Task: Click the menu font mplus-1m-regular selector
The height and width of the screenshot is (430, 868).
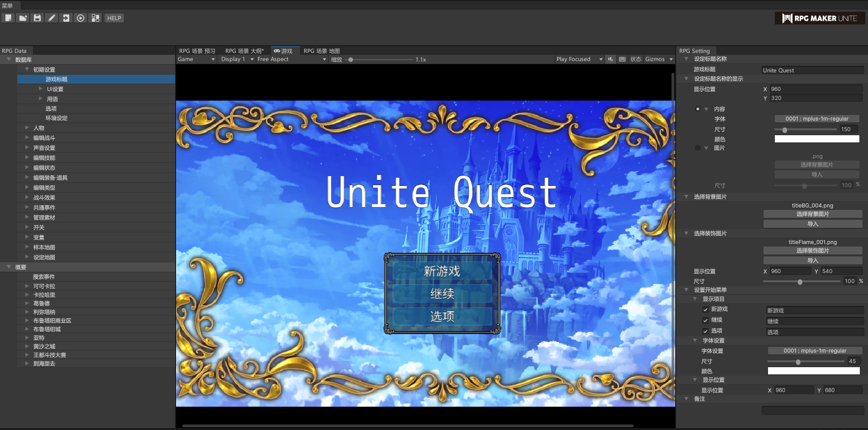Action: pyautogui.click(x=815, y=351)
